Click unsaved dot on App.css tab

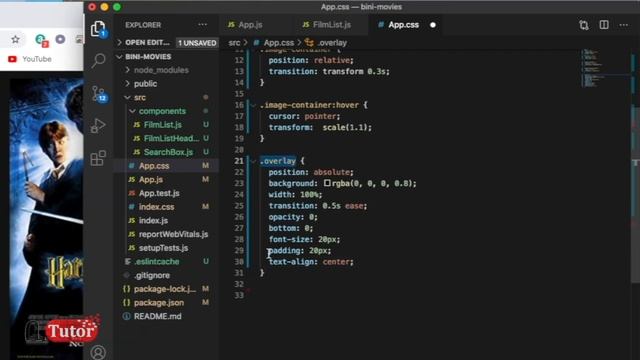point(433,25)
